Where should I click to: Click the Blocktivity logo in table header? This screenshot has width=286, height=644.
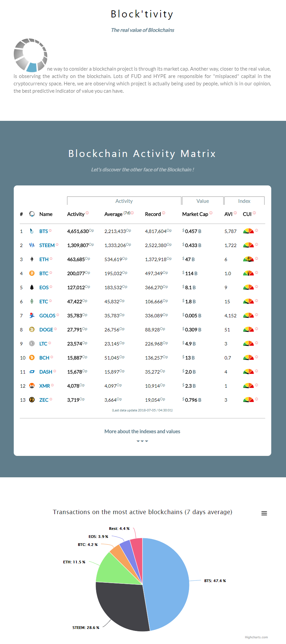coord(32,214)
